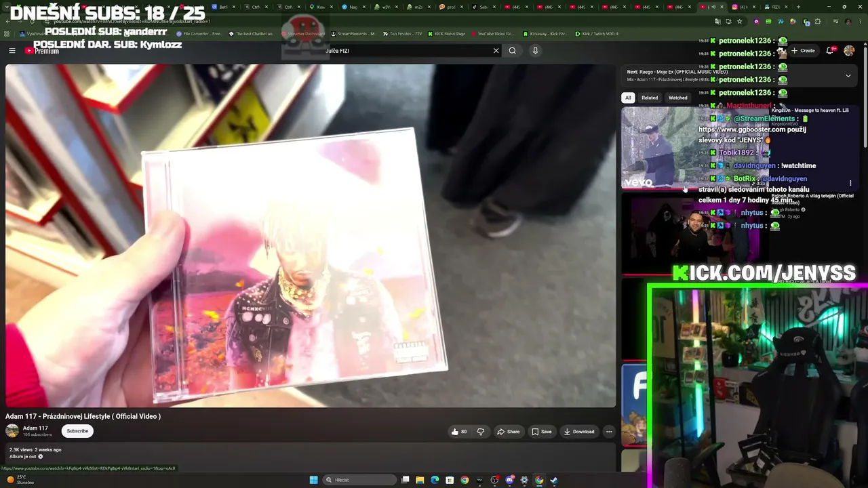Open Task View on the taskbar
The width and height of the screenshot is (868, 488).
[405, 480]
